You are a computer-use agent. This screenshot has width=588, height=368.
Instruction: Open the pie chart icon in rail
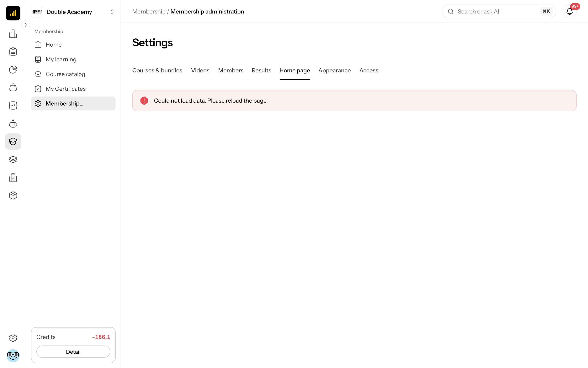click(x=13, y=70)
